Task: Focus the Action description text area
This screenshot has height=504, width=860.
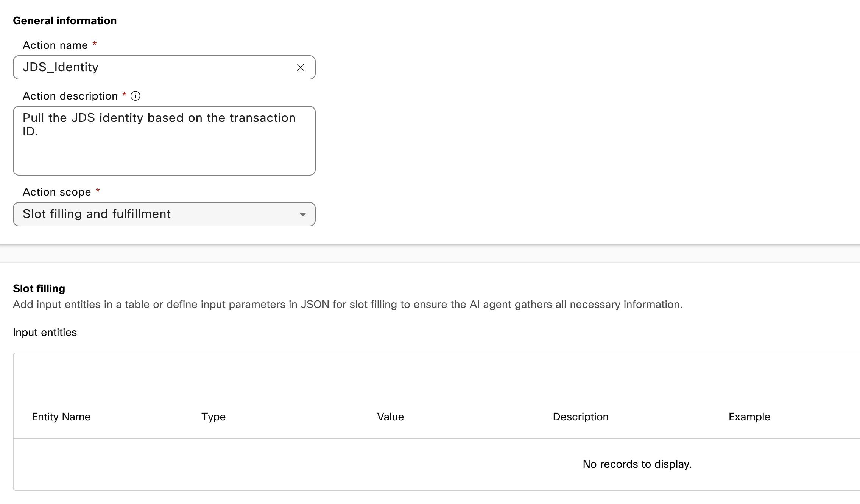Action: coord(164,141)
